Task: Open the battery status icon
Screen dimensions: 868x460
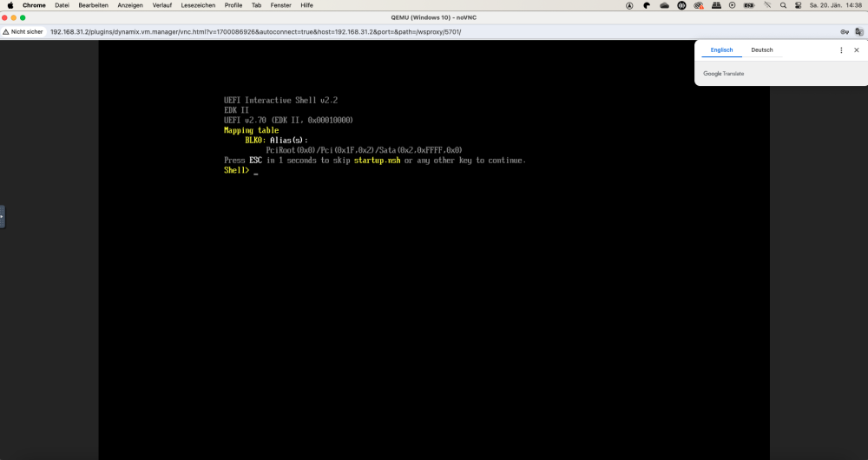Action: click(749, 5)
